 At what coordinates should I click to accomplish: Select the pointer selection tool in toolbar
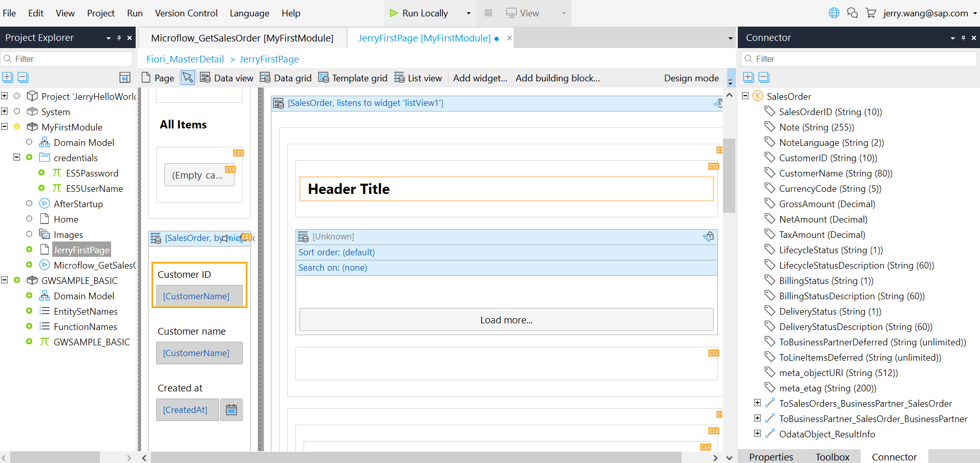pyautogui.click(x=188, y=78)
